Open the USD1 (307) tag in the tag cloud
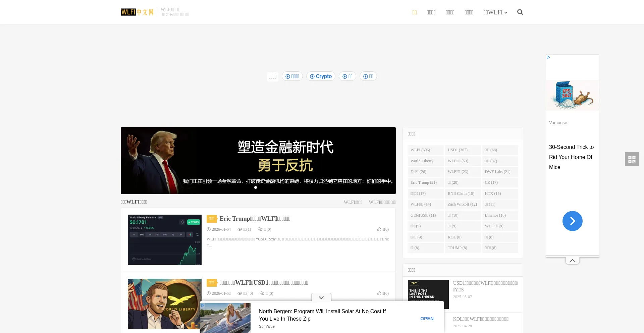 [458, 150]
